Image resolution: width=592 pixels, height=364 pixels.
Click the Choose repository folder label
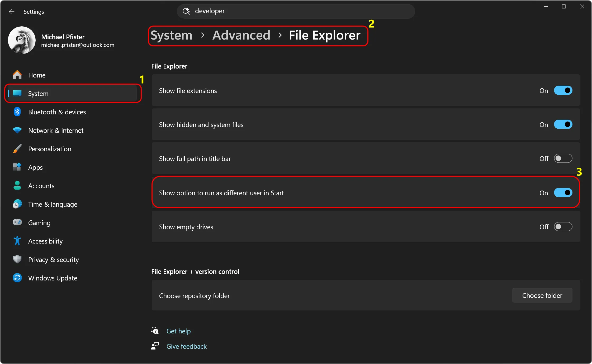[x=194, y=296]
